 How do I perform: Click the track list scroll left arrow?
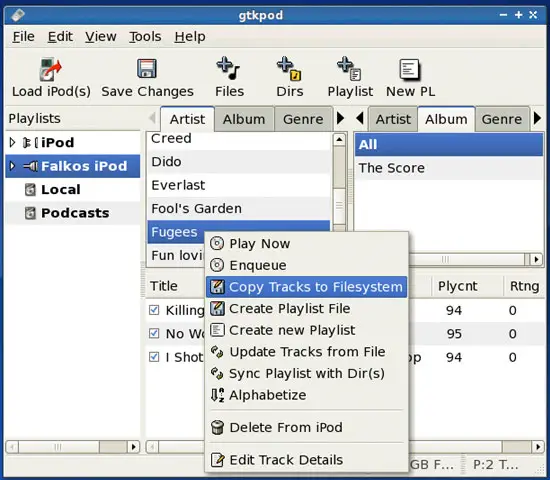(152, 447)
